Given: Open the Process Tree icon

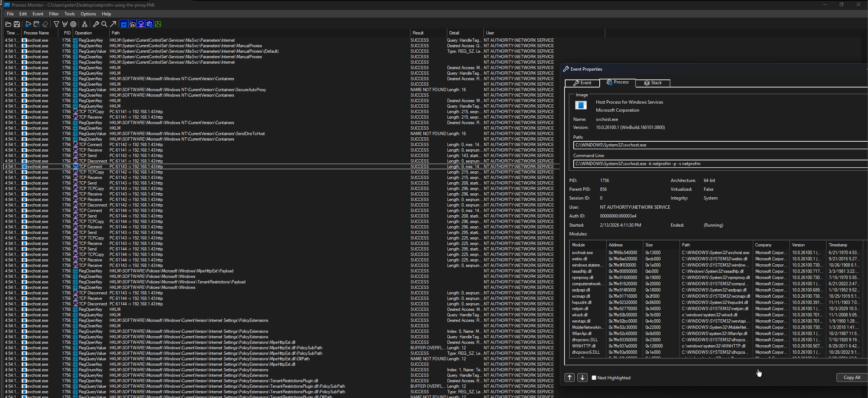Looking at the screenshot, I should 85,24.
